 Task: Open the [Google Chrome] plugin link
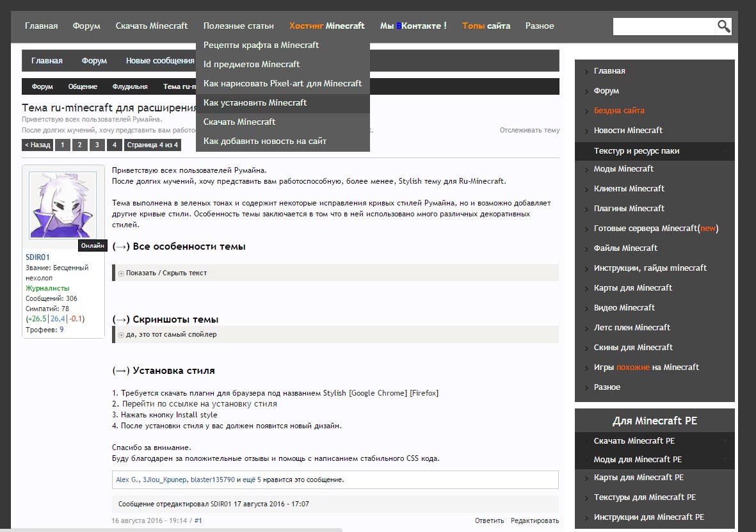tap(378, 393)
